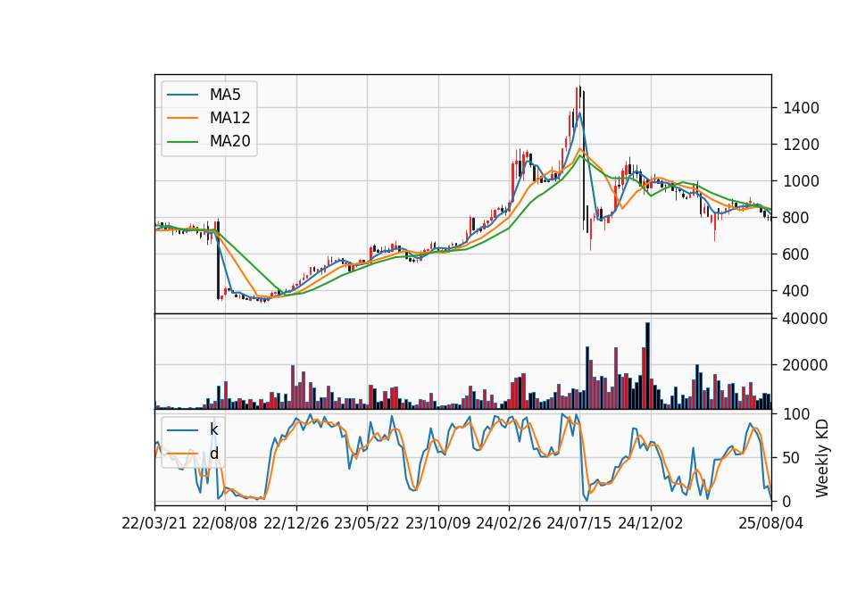Viewport: 857px width, 616px height.
Task: Click the 22/12/26 date tick label
Action: (296, 523)
